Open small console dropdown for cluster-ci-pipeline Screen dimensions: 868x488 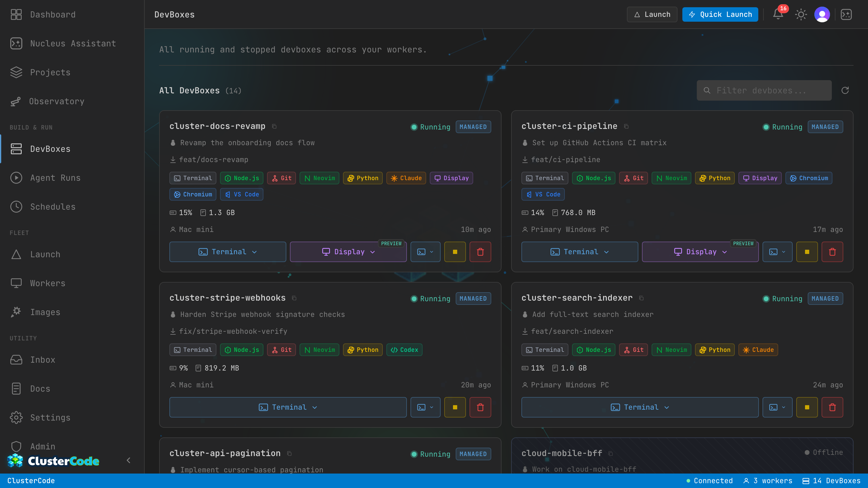point(777,252)
